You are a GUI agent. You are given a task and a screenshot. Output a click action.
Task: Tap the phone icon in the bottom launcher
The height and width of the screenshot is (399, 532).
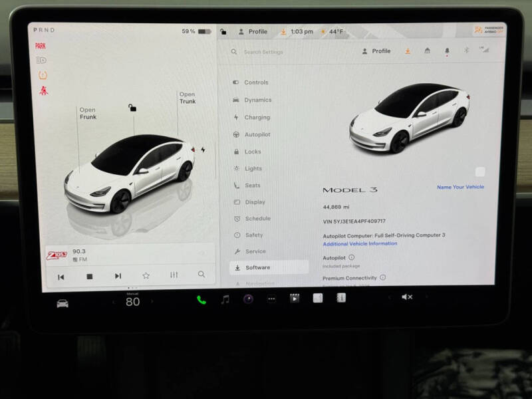199,299
